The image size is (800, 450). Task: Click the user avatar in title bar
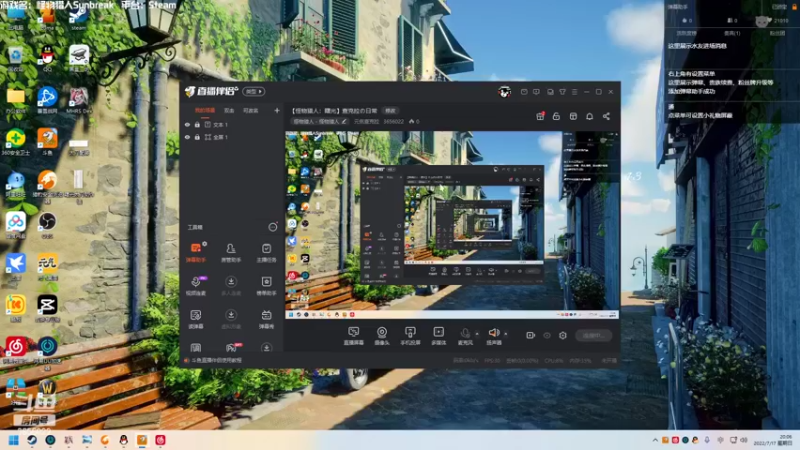505,92
